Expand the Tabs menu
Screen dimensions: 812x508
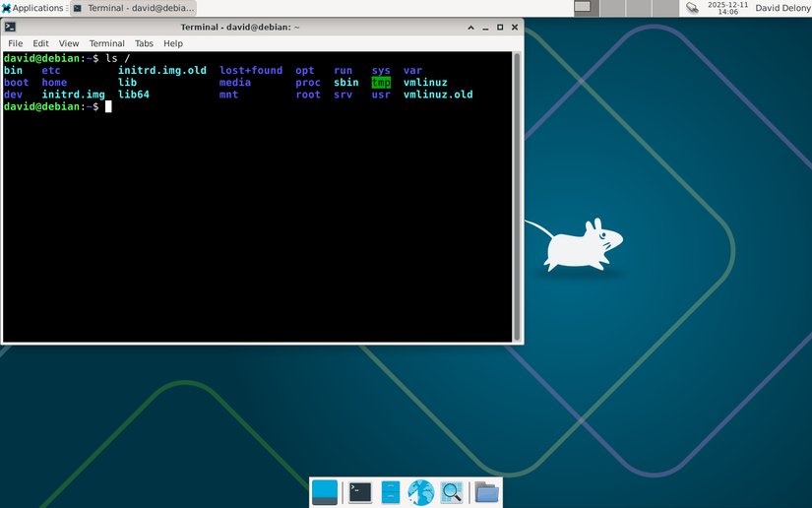pyautogui.click(x=144, y=43)
